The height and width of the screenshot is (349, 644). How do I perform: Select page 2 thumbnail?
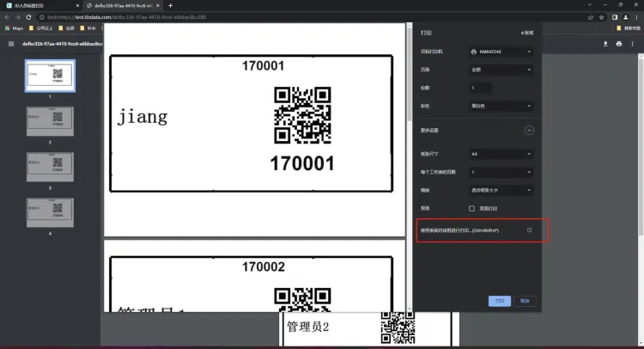tap(50, 121)
